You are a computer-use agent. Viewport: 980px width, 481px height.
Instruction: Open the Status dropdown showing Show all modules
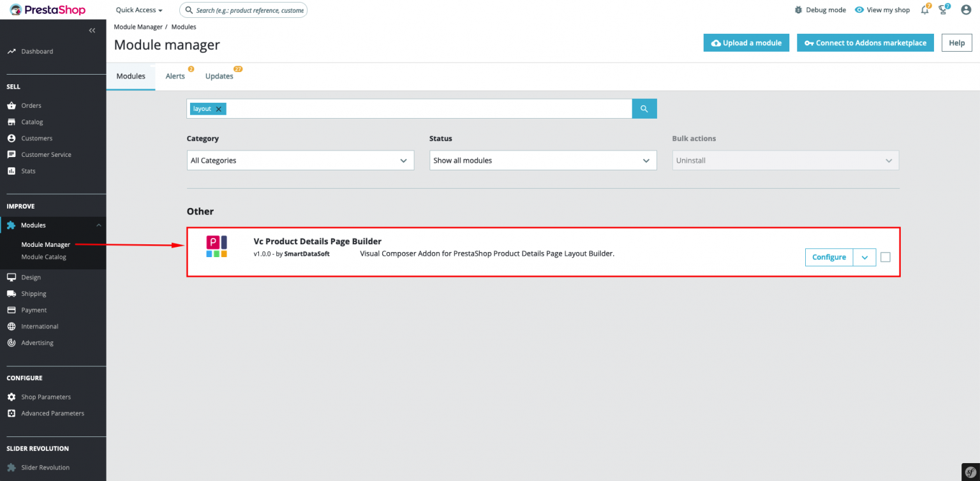coord(542,160)
